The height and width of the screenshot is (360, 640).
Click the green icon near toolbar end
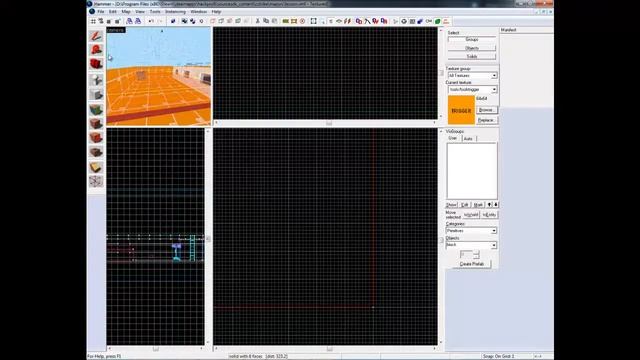pyautogui.click(x=438, y=21)
